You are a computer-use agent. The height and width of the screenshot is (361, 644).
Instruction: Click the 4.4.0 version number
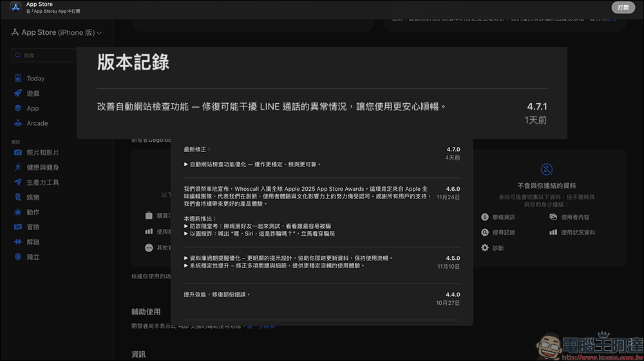click(x=453, y=295)
